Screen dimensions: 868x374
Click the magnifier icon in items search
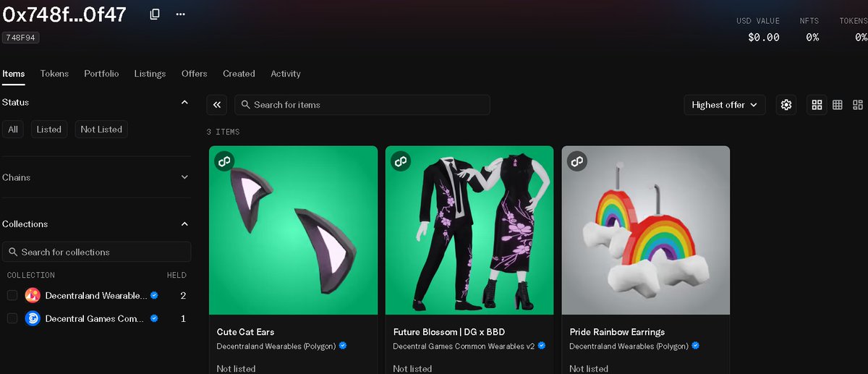click(246, 105)
